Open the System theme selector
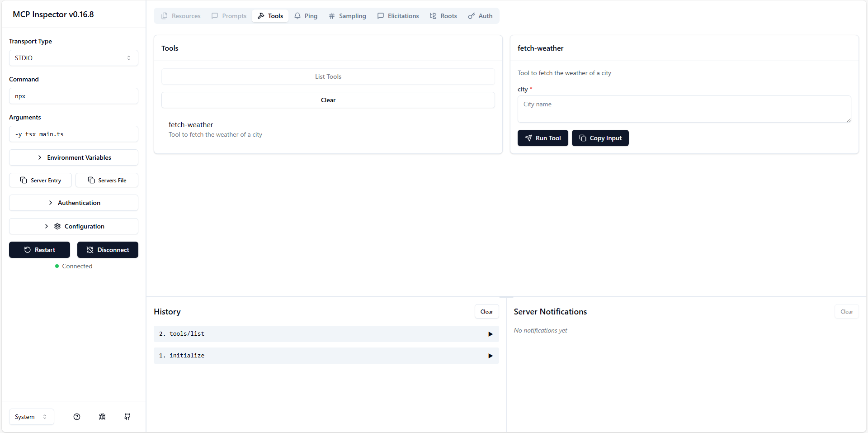This screenshot has height=433, width=868. pos(32,417)
